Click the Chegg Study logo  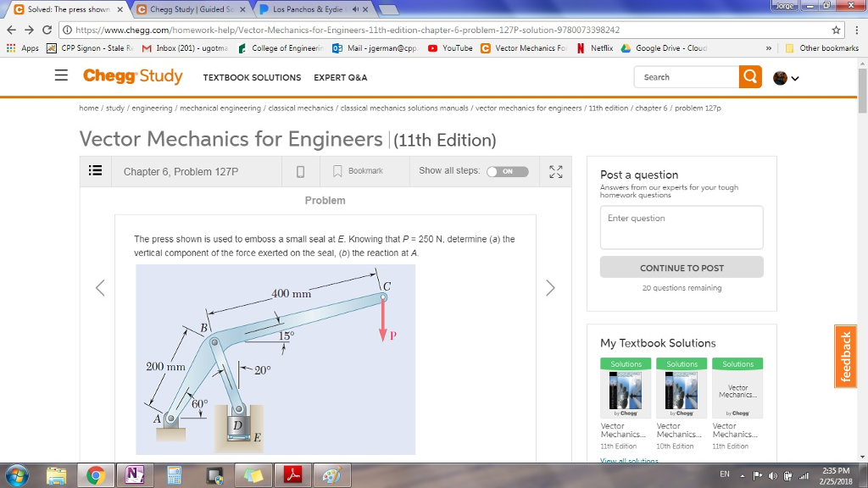[131, 75]
